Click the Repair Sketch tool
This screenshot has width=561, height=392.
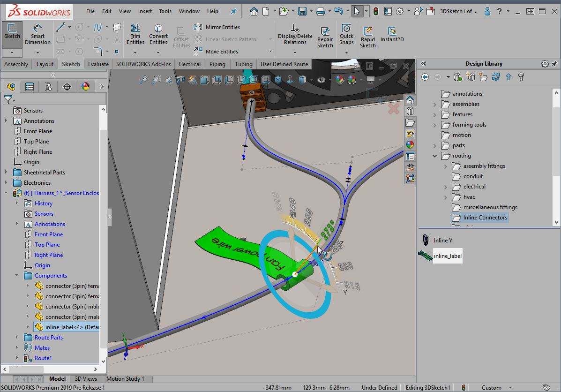(x=325, y=37)
